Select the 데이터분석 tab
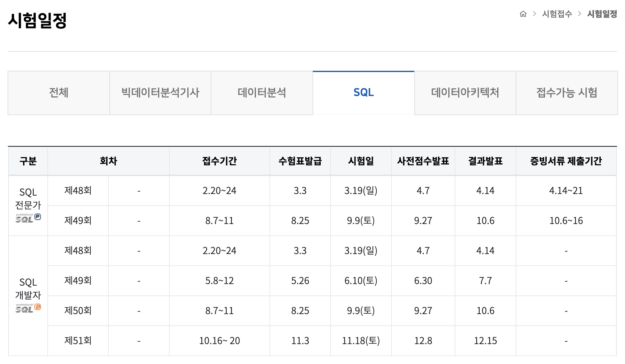 click(262, 93)
